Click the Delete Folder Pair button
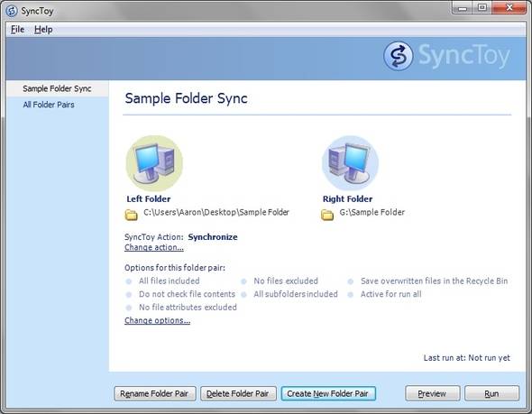 click(238, 393)
